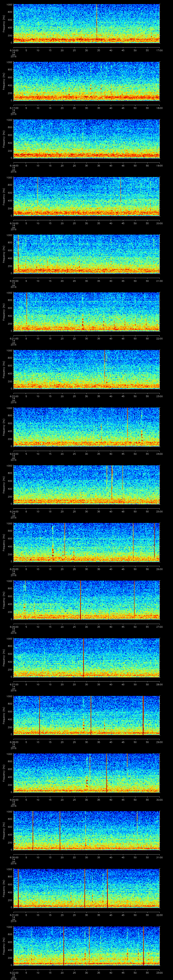Click the 6:23:00 start time label
This screenshot has height=980, width=173.
click(14, 454)
